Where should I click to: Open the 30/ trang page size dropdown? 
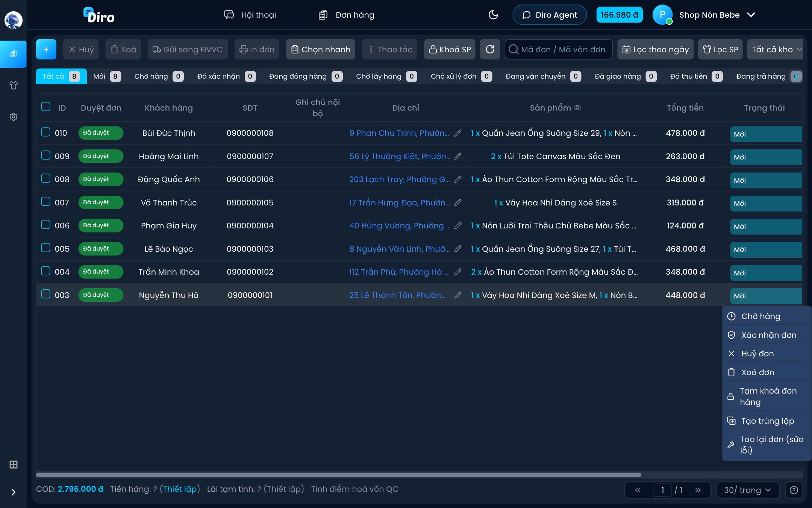point(748,490)
